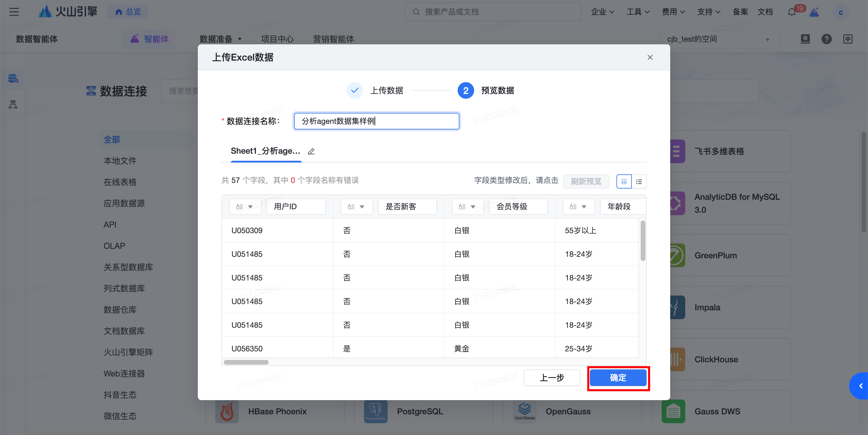Select 关系型数据库 in the category list
Screen dimensions: 868x435
click(x=128, y=267)
